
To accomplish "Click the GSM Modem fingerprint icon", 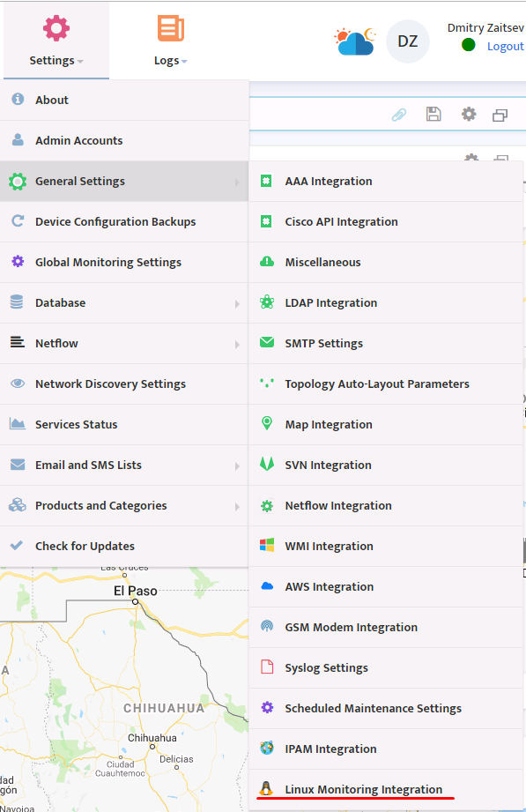I will tap(267, 626).
